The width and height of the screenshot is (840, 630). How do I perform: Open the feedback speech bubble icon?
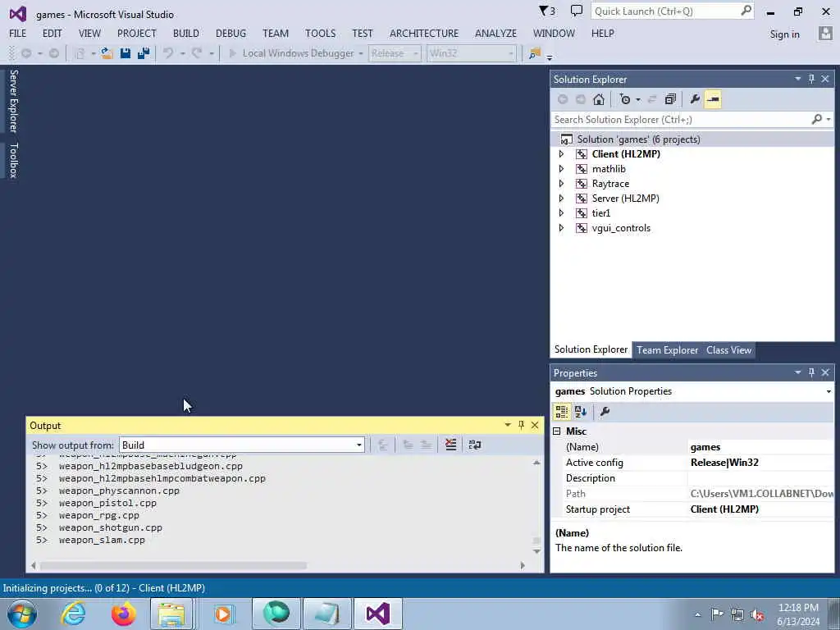(x=577, y=11)
